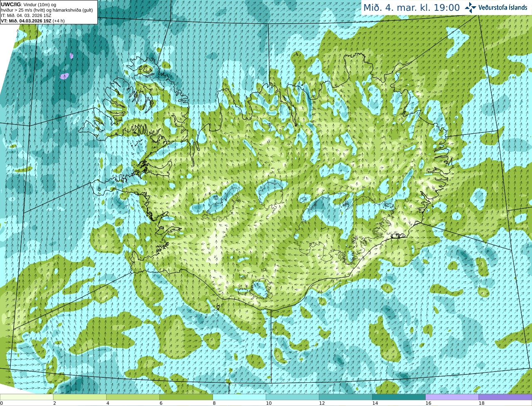The width and height of the screenshot is (532, 406).
Task: Pick the light green 4–6 m/s swatch
Action: (133, 397)
